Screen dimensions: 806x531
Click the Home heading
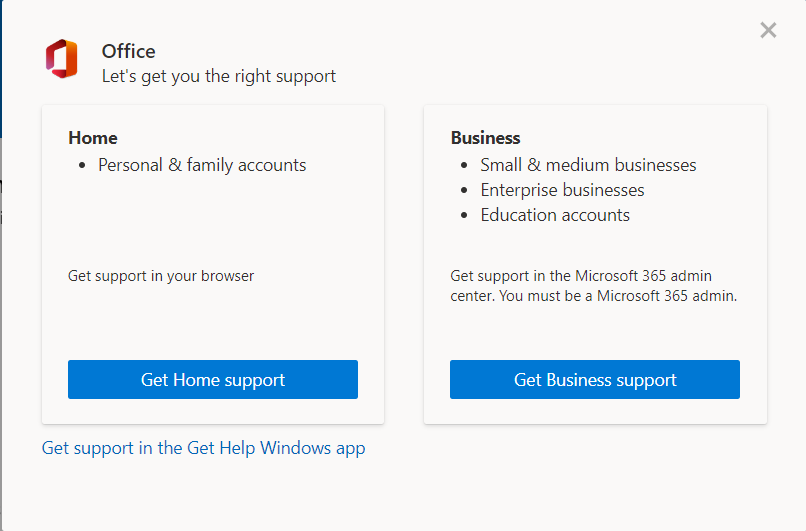(x=93, y=138)
